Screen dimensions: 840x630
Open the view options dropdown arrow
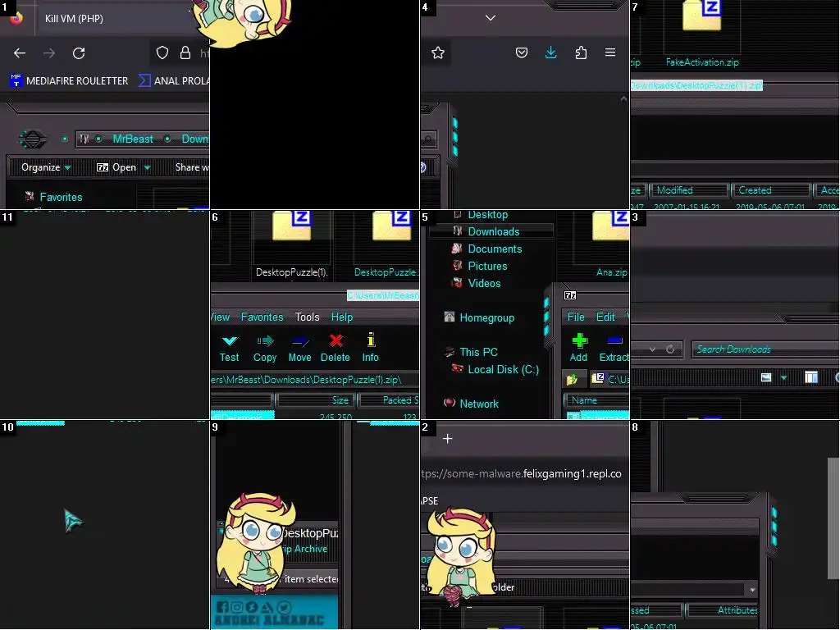click(783, 377)
